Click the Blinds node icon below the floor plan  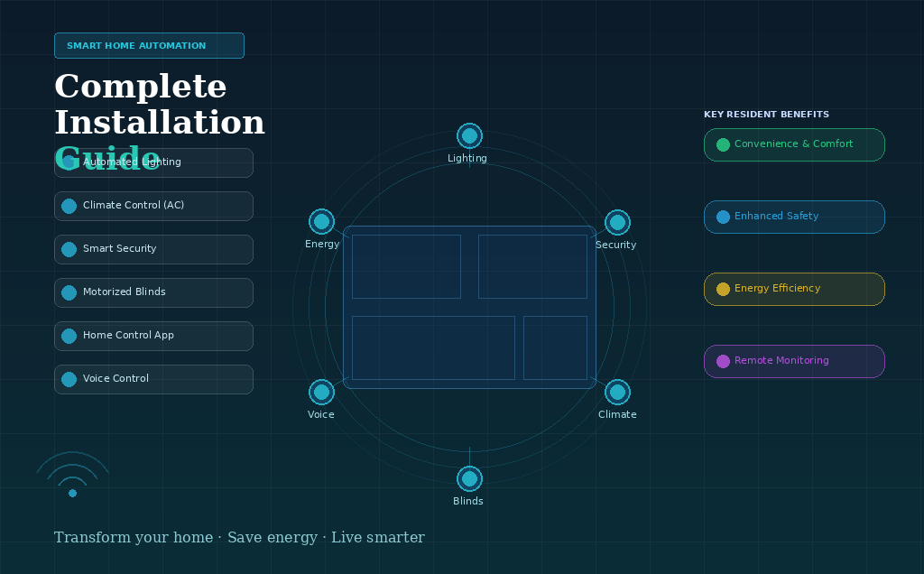(x=469, y=478)
